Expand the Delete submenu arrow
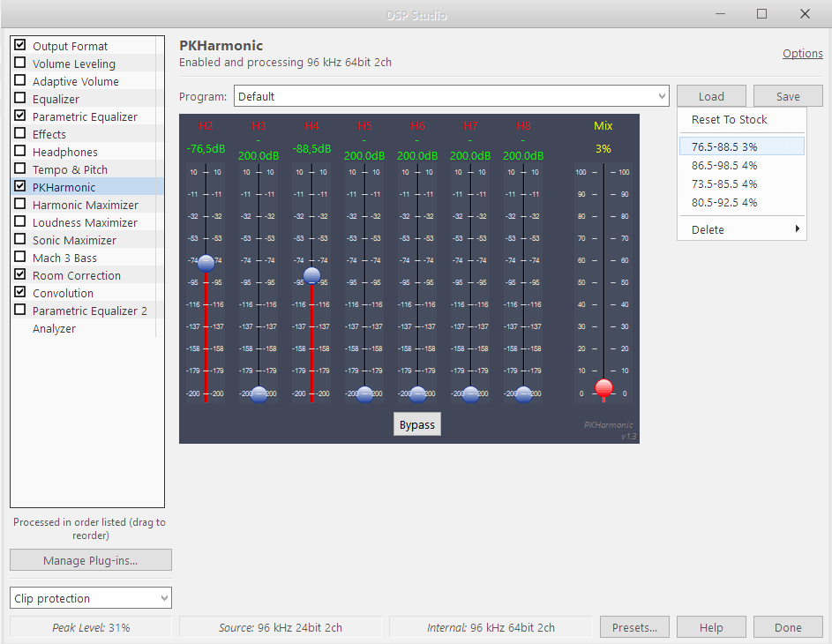The height and width of the screenshot is (644, 832). point(797,228)
